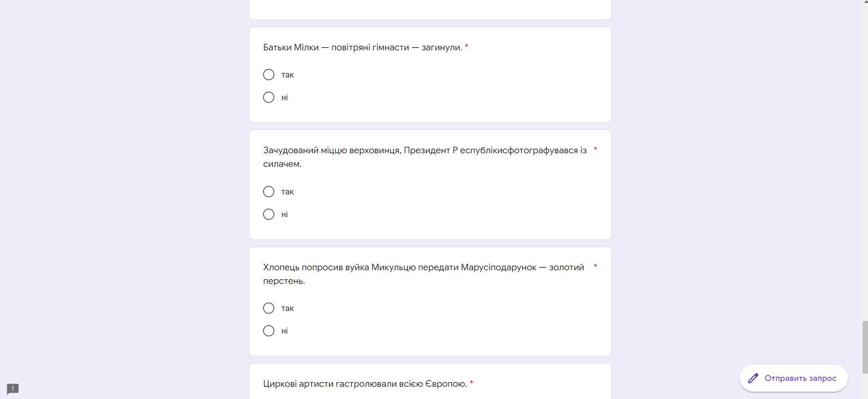Select 'ні' for Батьки Мілки question

coord(268,97)
